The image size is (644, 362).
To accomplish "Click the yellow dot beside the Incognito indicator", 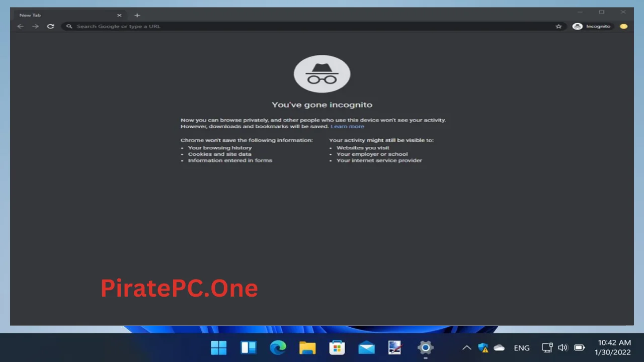I will click(624, 26).
